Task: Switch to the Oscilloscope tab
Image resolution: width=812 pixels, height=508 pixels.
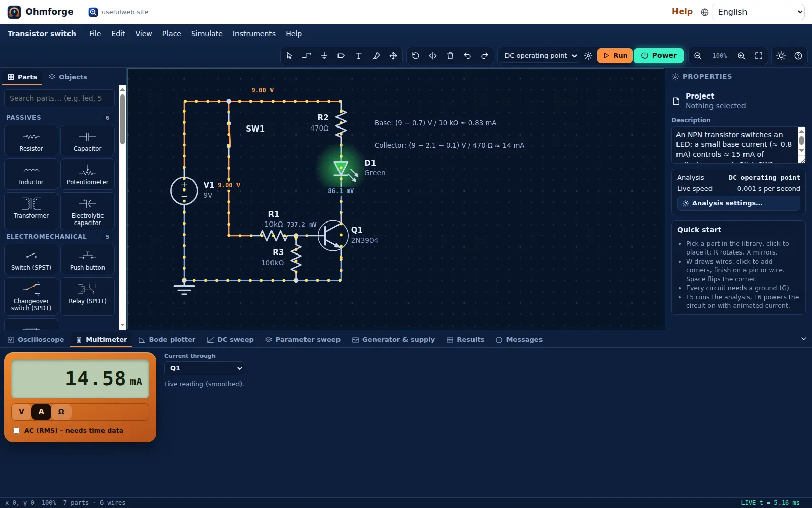Action: pos(36,340)
